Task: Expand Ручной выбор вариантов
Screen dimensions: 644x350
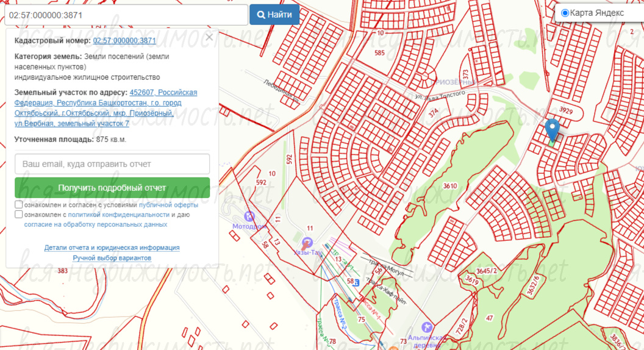Action: point(112,258)
